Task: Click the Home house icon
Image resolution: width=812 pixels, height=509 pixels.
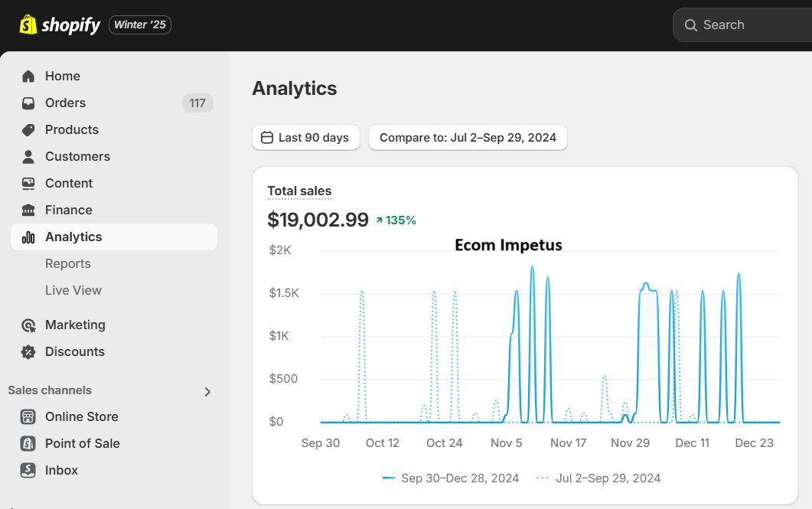Action: 28,76
